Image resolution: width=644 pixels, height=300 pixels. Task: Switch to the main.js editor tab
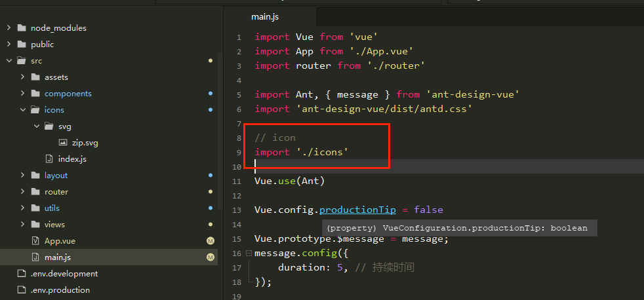265,16
